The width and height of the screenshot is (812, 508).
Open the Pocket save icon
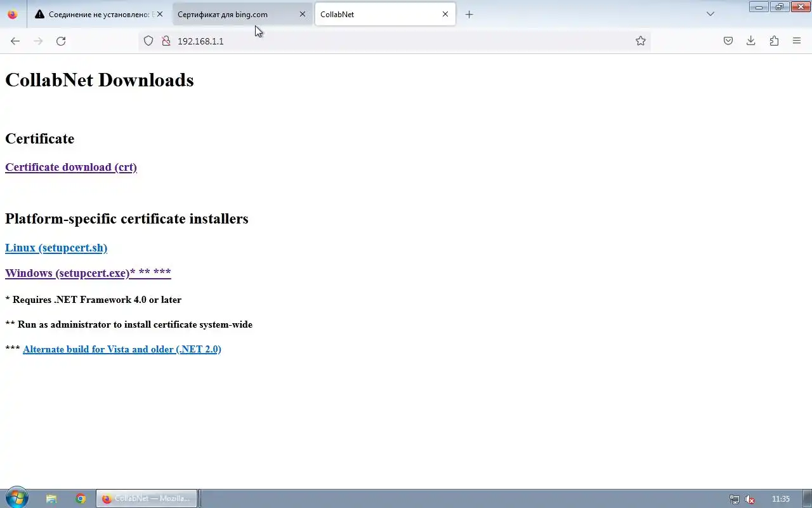(x=728, y=41)
